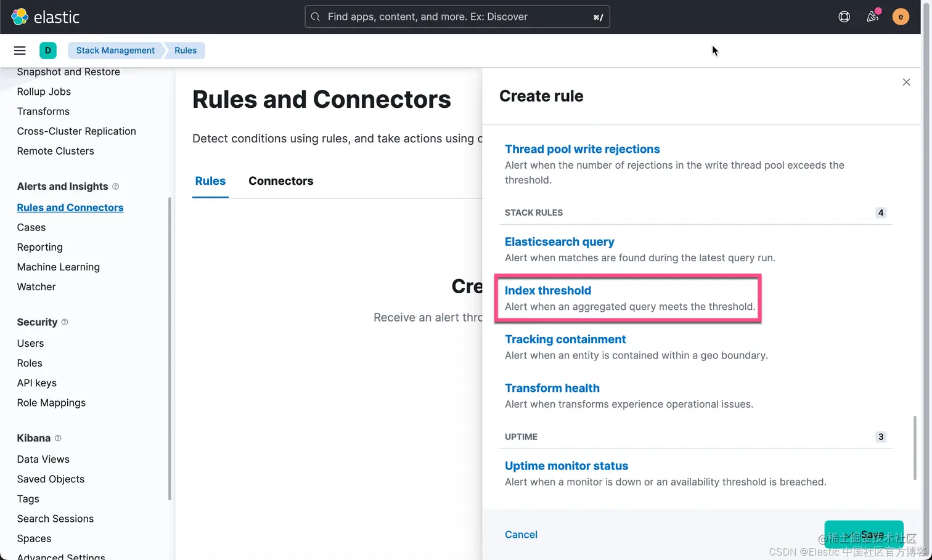Click Cancel in the flyout
This screenshot has height=560, width=932.
pos(521,534)
